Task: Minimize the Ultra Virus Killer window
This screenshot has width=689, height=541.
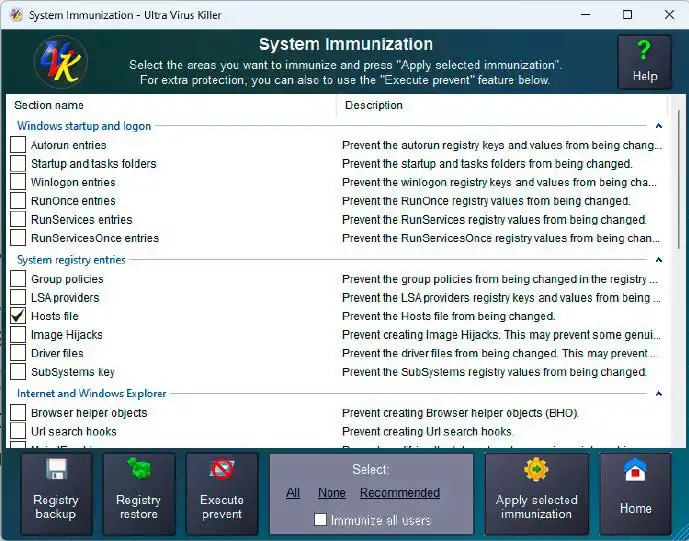Action: coord(585,15)
